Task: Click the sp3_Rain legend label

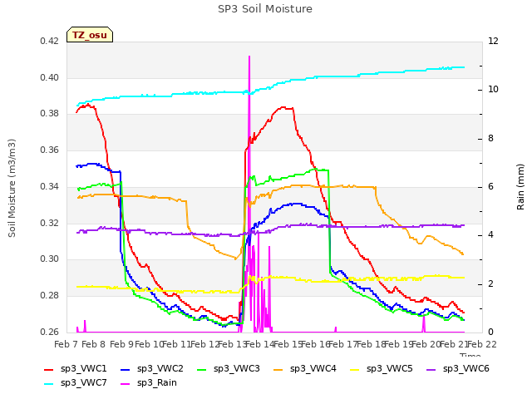Action: click(x=157, y=382)
